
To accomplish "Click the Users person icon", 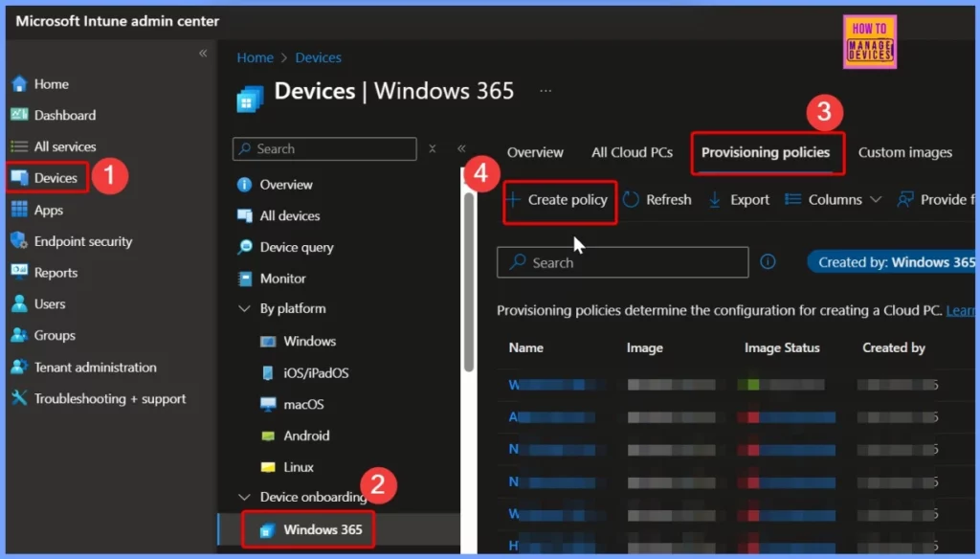I will pos(19,303).
